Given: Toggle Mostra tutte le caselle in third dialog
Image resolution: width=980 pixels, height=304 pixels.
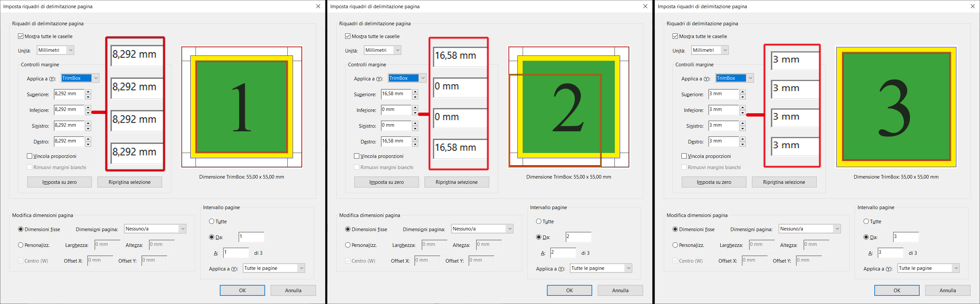Looking at the screenshot, I should (675, 36).
